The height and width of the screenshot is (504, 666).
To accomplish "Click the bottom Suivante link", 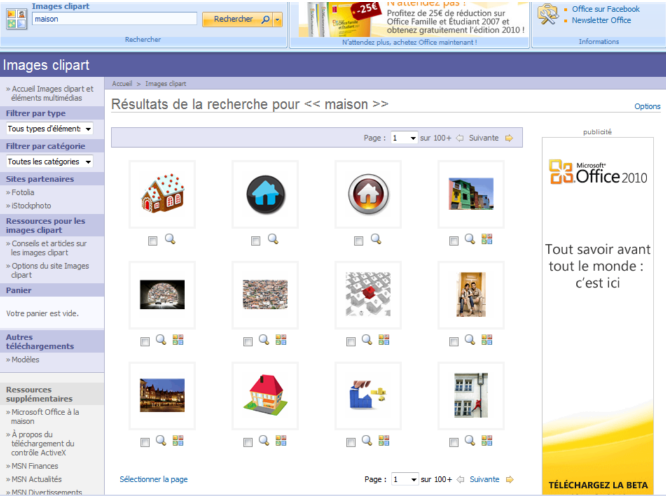I will pyautogui.click(x=484, y=479).
